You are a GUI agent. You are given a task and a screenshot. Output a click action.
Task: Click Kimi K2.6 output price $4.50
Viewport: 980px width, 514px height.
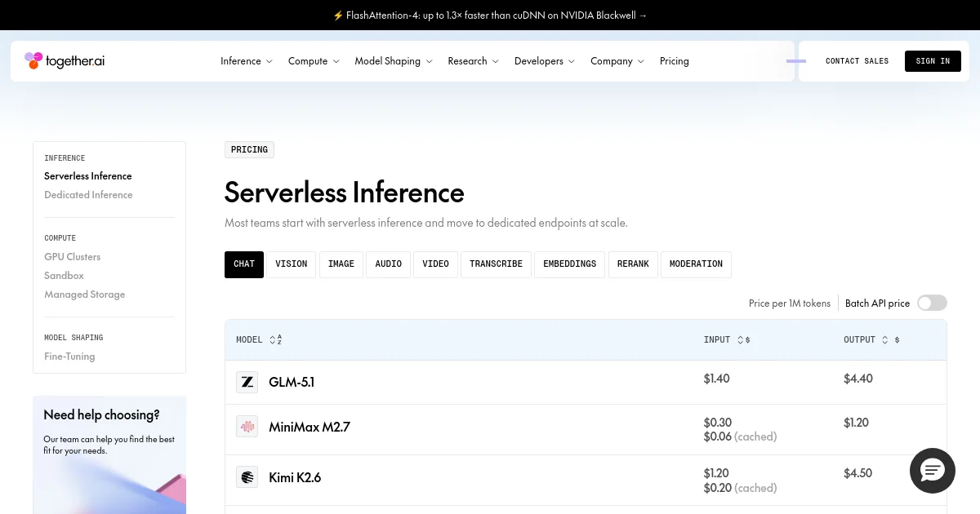click(x=858, y=473)
